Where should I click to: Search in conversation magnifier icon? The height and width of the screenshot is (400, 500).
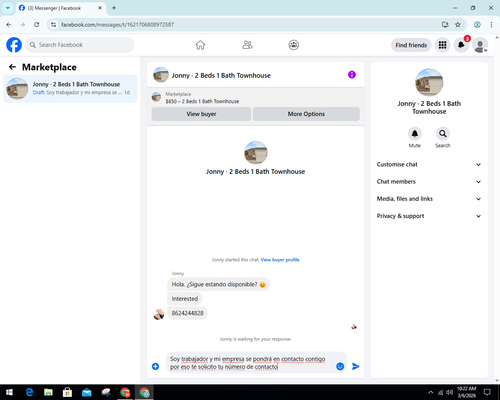pos(443,134)
